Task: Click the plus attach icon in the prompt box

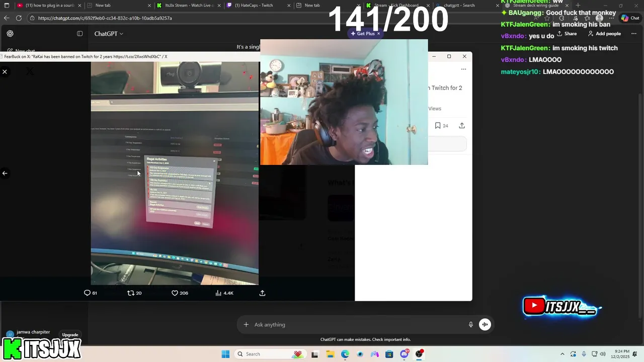Action: click(x=246, y=325)
